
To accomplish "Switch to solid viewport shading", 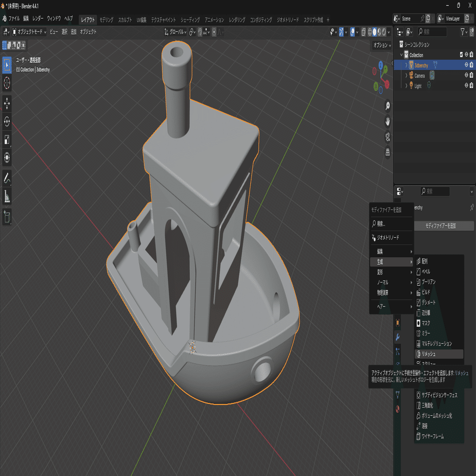I will 375,32.
